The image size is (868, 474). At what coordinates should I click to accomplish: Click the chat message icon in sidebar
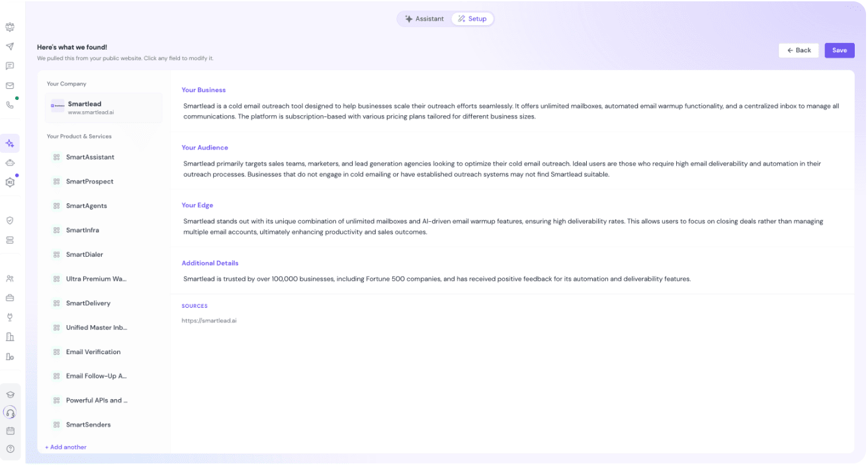[10, 66]
